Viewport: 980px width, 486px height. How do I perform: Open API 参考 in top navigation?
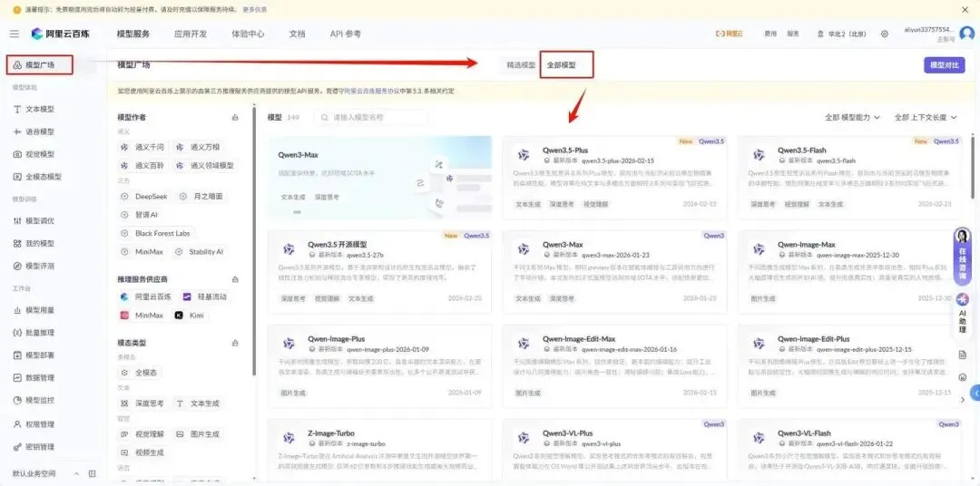coord(345,34)
